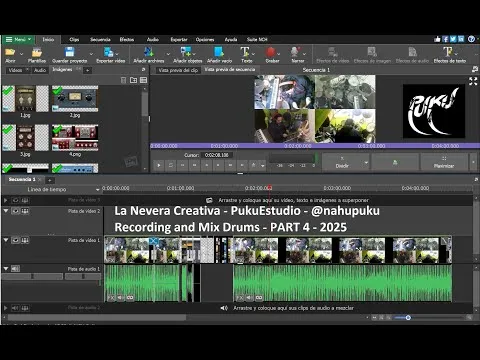The height and width of the screenshot is (360, 480).
Task: Toggle the lock icon of Pista de vídeo 1
Action: tap(25, 240)
